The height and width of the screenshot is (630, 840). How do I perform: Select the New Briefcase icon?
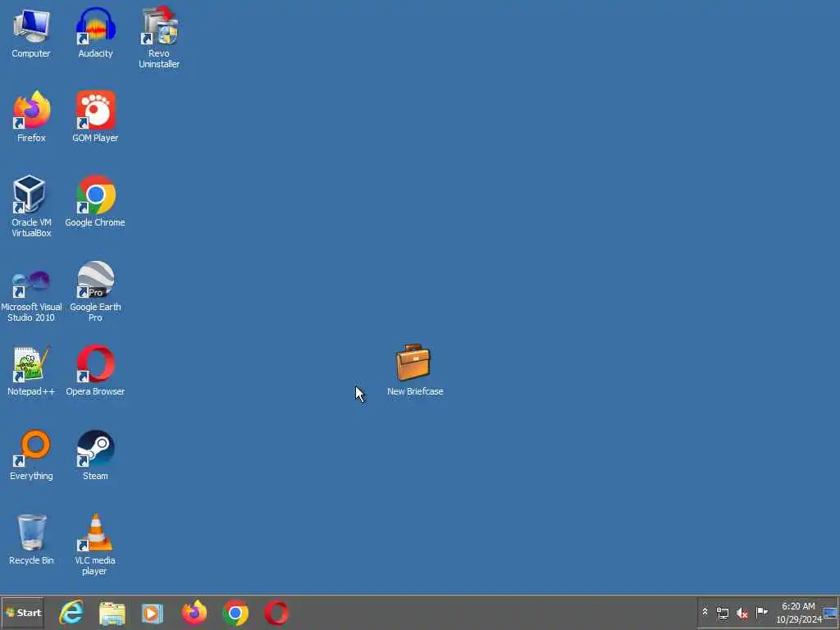414,371
